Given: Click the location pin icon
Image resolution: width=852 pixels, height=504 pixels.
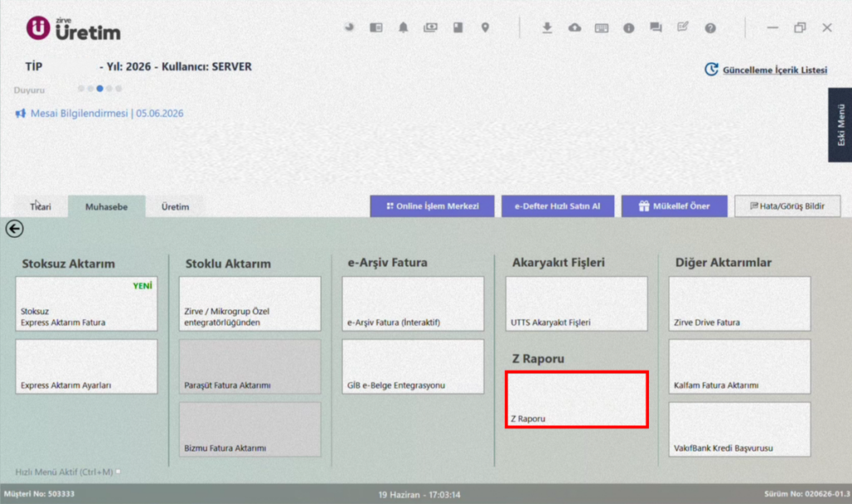Looking at the screenshot, I should [485, 27].
